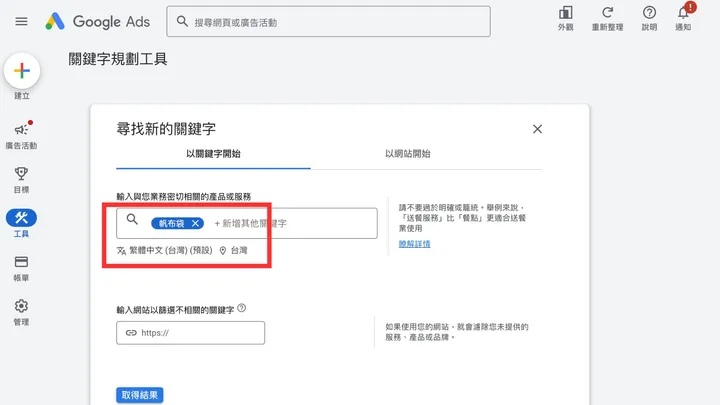Click the Google Ads logo
The height and width of the screenshot is (405, 720).
pos(98,22)
